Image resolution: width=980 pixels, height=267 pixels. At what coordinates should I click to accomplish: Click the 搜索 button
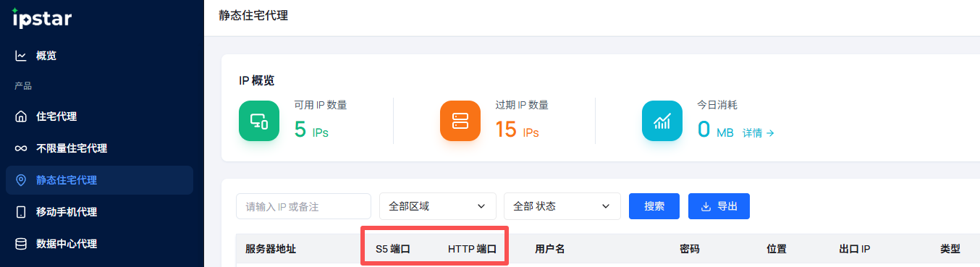[654, 206]
